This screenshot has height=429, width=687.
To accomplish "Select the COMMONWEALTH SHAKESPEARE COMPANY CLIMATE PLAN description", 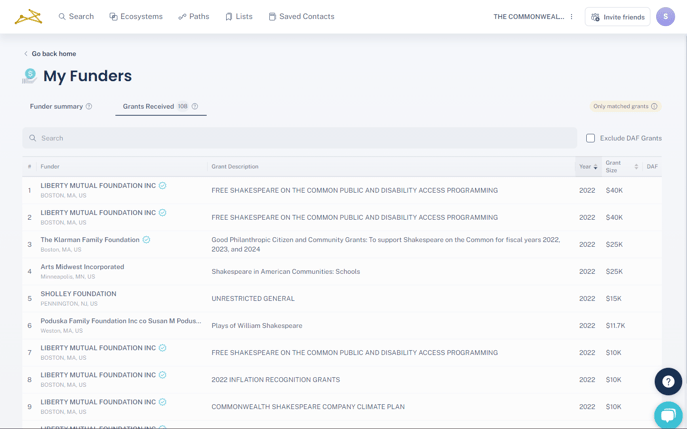I will [x=308, y=407].
